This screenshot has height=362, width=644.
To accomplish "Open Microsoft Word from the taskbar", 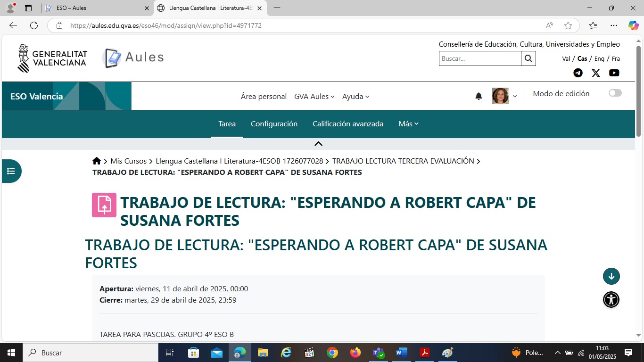I will 401,353.
